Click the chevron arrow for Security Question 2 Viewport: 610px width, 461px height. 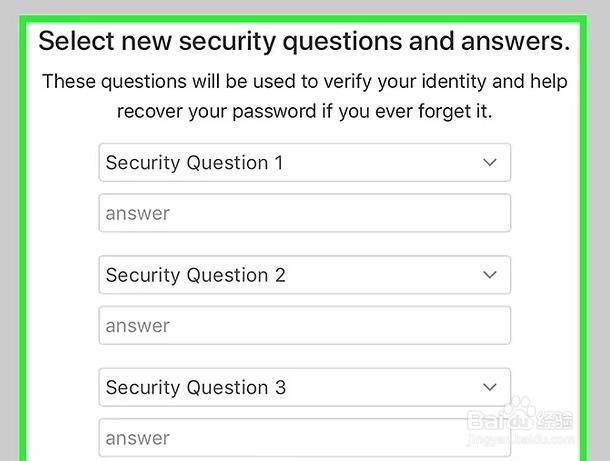(489, 275)
